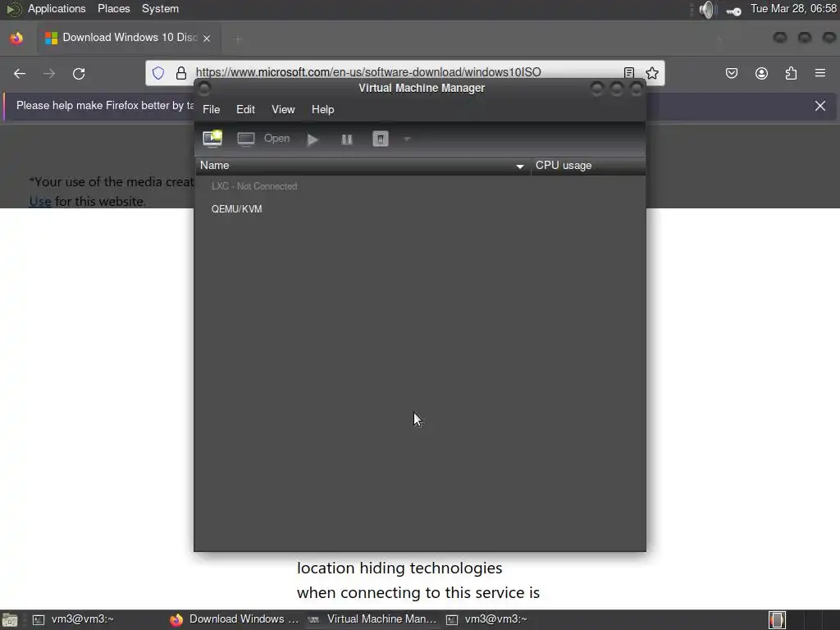Open the Firefox account icon

click(x=761, y=73)
